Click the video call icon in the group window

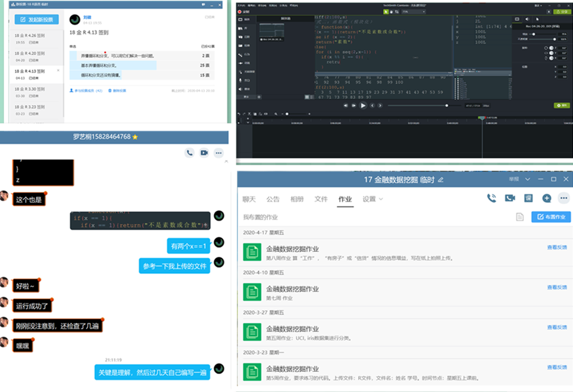(x=510, y=198)
